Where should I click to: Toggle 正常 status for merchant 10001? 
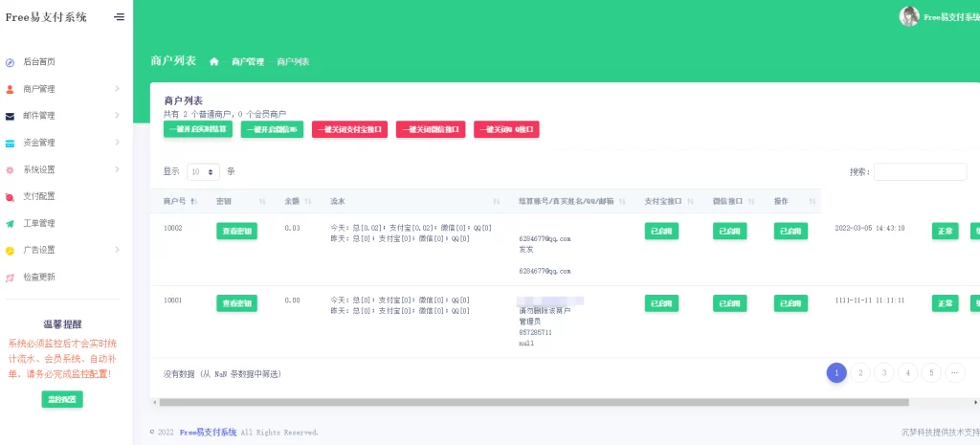point(945,303)
